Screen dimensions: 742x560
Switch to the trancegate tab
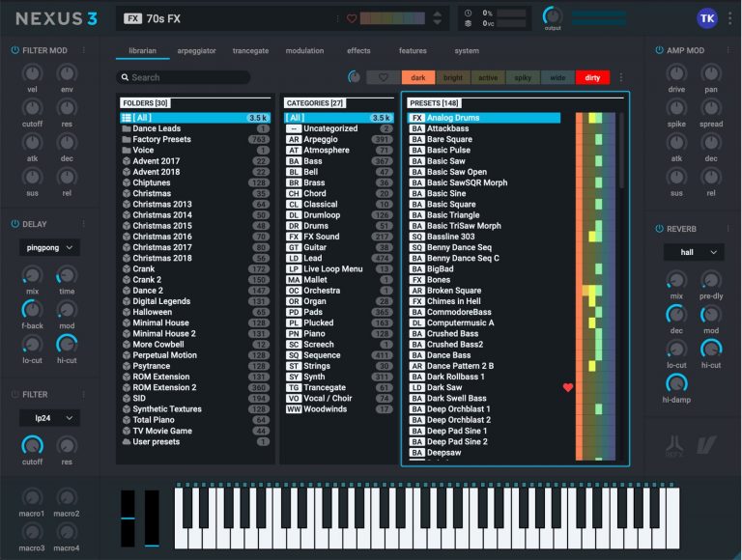coord(250,50)
